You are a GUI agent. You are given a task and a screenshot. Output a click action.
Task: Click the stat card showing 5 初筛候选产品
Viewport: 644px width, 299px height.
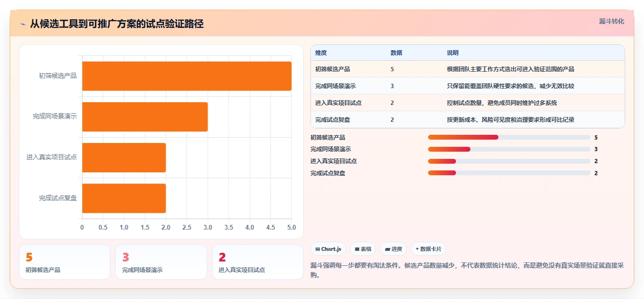pyautogui.click(x=65, y=262)
